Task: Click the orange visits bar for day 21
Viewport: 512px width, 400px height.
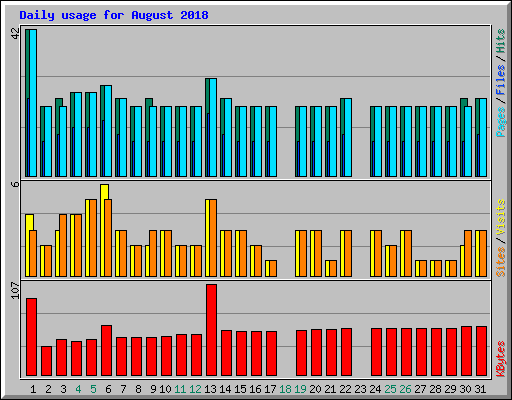Action: coord(333,269)
